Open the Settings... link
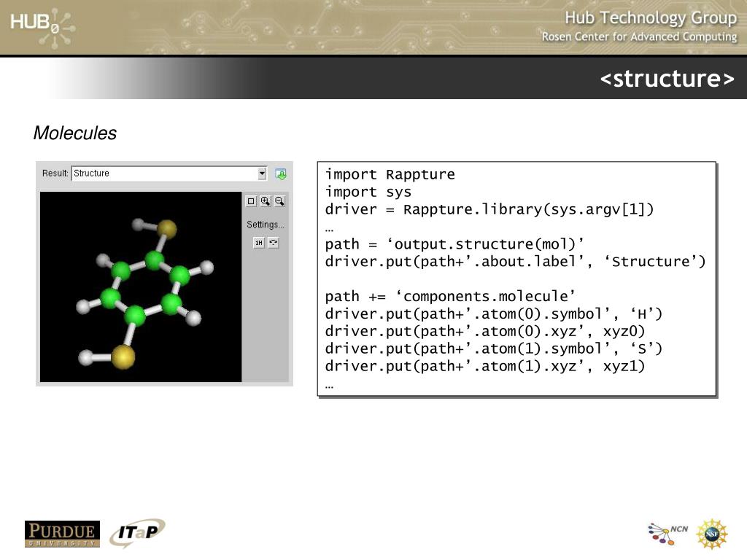This screenshot has height=560, width=747. (266, 225)
